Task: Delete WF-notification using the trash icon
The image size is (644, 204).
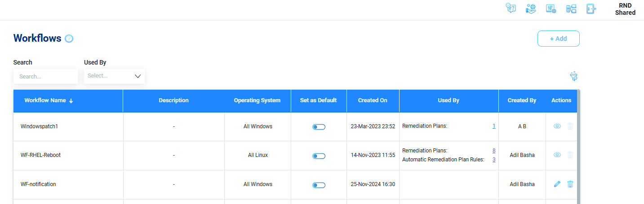Action: (x=570, y=184)
